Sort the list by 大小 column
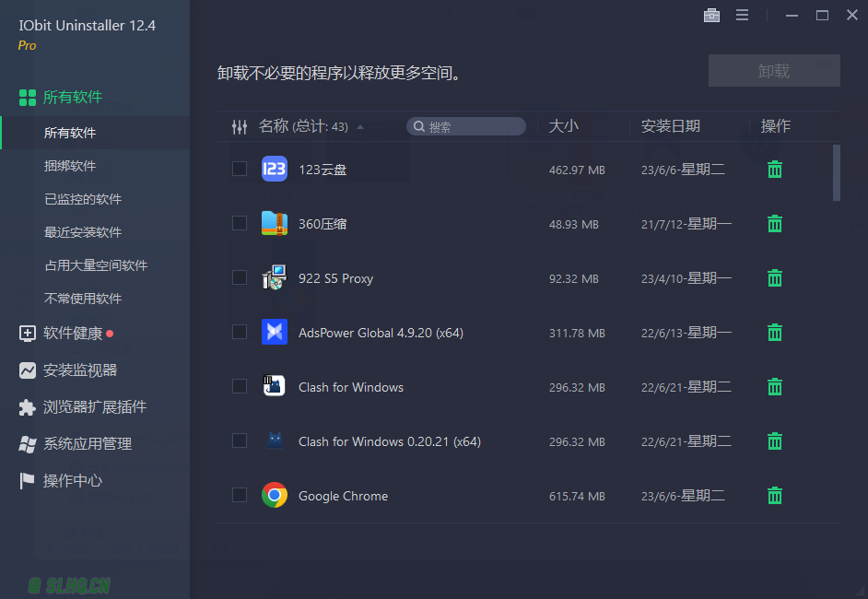Image resolution: width=868 pixels, height=599 pixels. tap(564, 126)
